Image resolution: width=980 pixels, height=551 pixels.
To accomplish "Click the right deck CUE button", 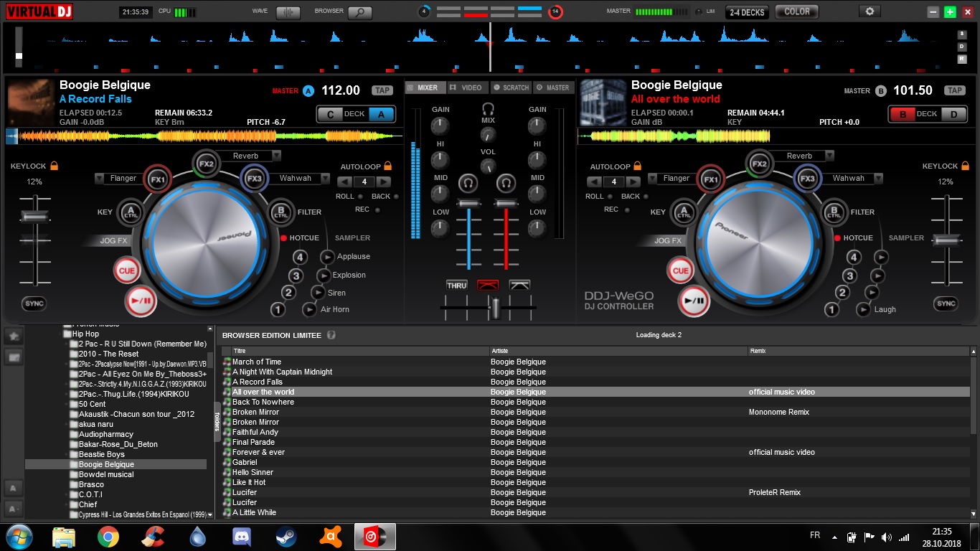I will click(680, 270).
